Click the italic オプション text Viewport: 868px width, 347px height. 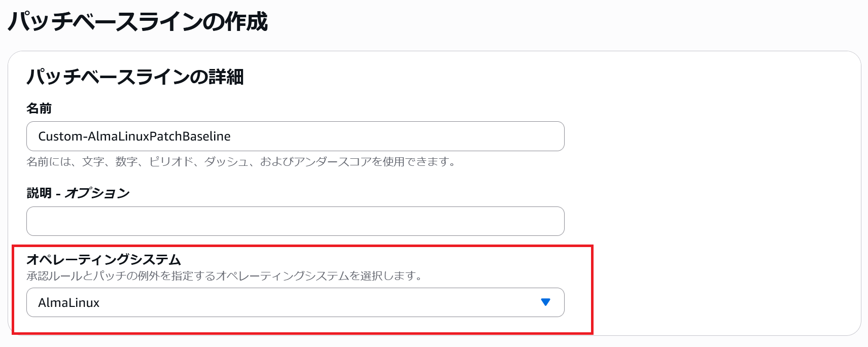coord(97,193)
